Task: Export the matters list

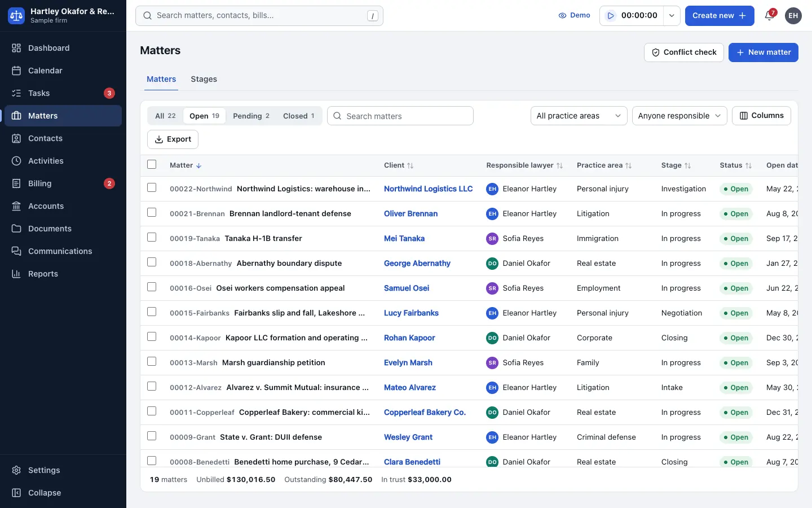Action: [173, 139]
